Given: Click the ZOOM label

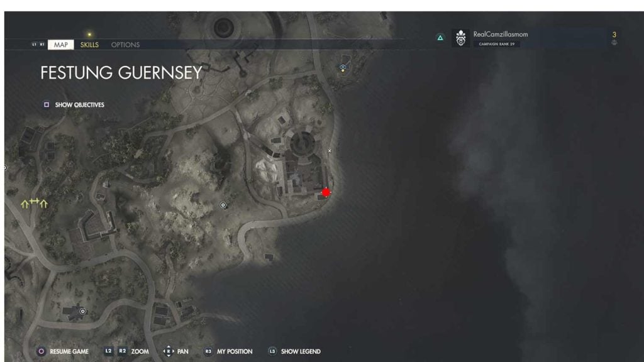Looking at the screenshot, I should coord(140,351).
